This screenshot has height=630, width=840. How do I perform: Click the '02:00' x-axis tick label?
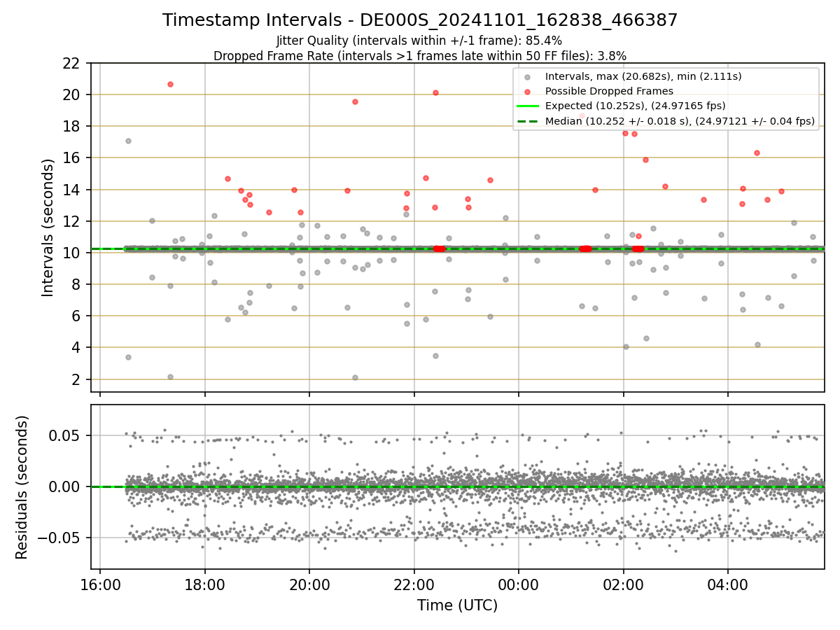point(624,584)
